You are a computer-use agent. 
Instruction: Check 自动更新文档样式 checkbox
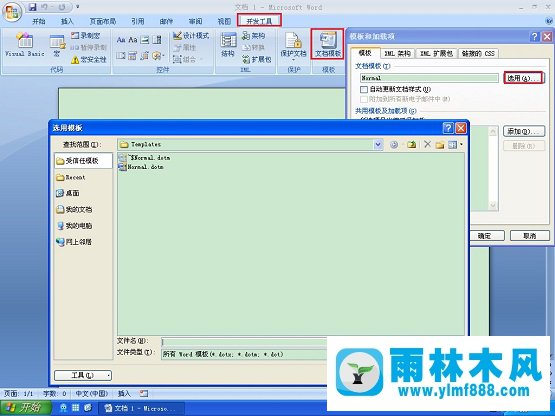click(x=364, y=89)
